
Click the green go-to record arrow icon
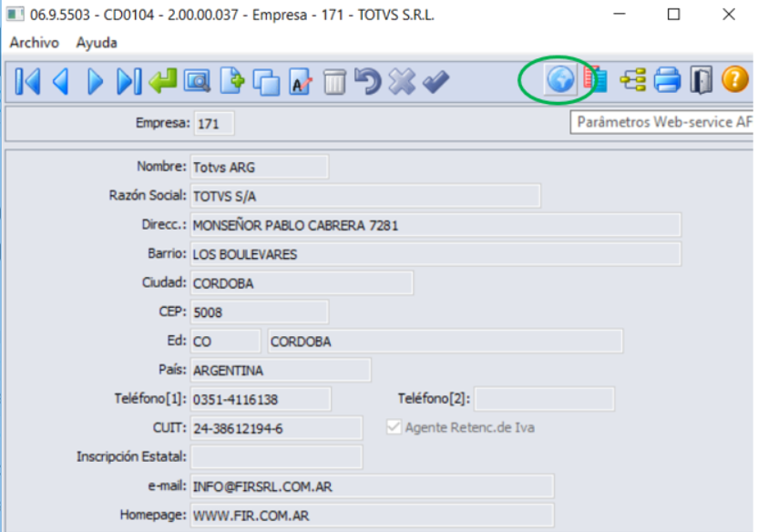point(163,80)
